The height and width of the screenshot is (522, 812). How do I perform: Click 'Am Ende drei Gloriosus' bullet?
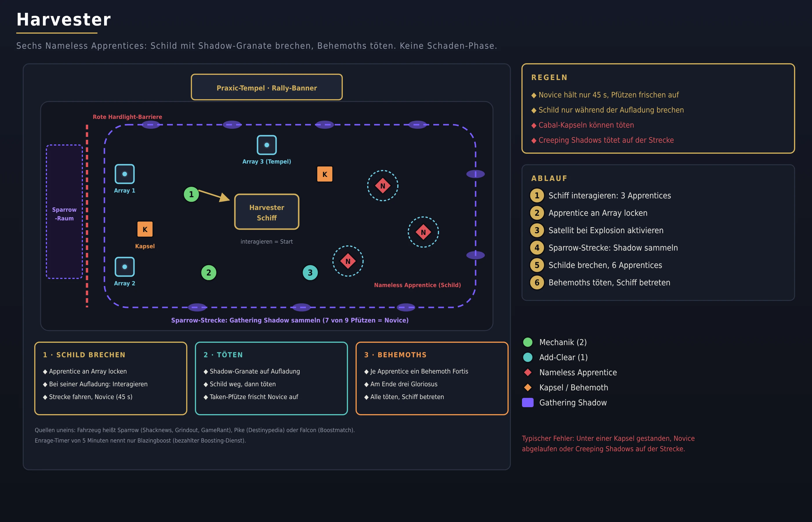pyautogui.click(x=400, y=384)
